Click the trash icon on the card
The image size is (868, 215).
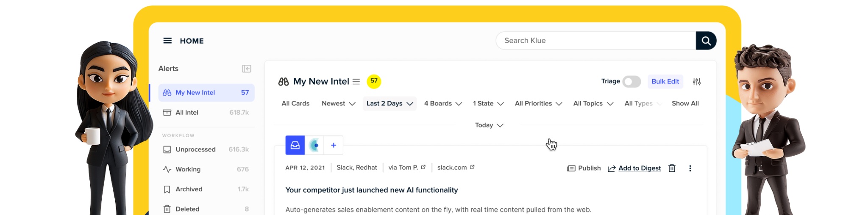point(672,168)
